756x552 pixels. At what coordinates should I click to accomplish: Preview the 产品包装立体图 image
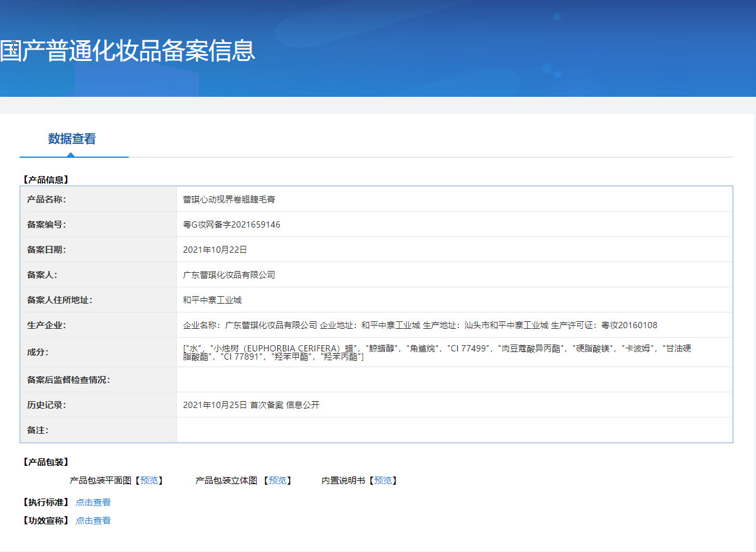pos(277,480)
